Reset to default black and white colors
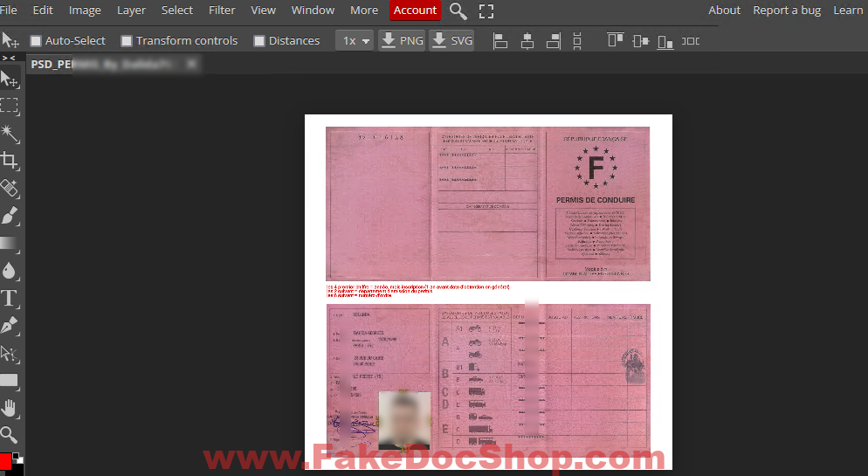This screenshot has width=868, height=476. (x=17, y=459)
